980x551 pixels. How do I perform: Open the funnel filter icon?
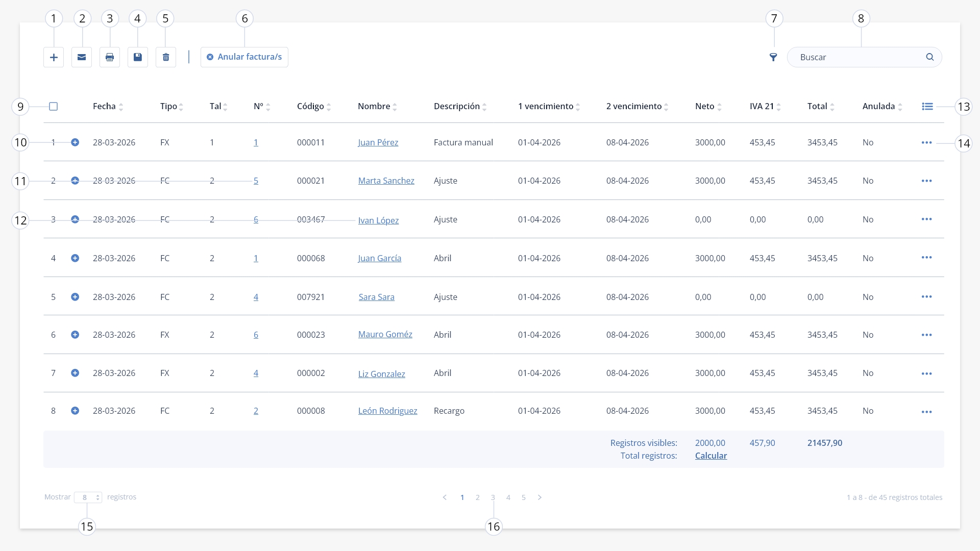pos(773,57)
